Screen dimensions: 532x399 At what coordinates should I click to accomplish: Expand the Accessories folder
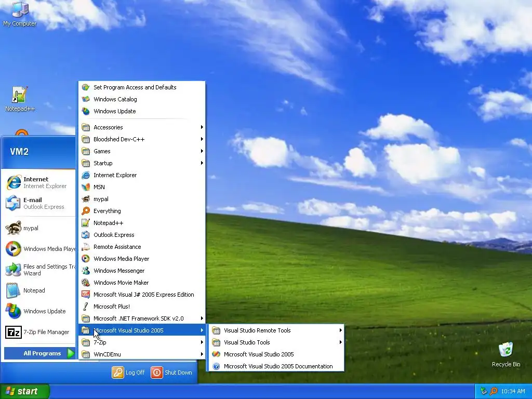pyautogui.click(x=142, y=127)
